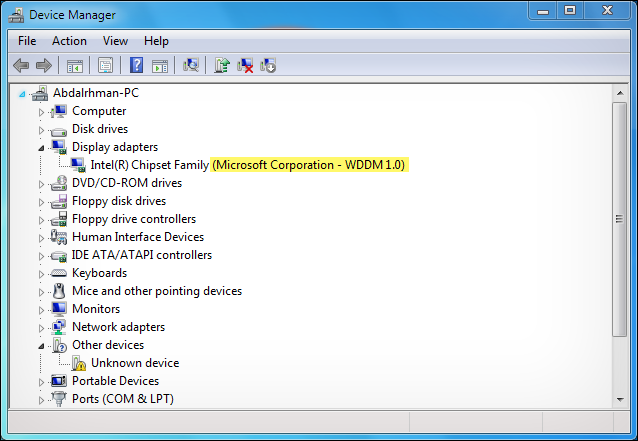Select the Unknown device label
The width and height of the screenshot is (638, 441).
click(x=135, y=363)
